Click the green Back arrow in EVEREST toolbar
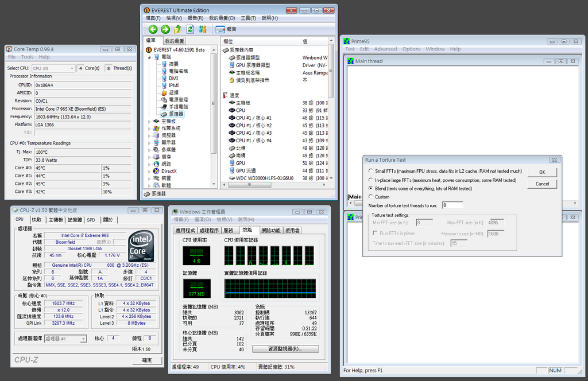This screenshot has height=381, width=588. [x=153, y=29]
